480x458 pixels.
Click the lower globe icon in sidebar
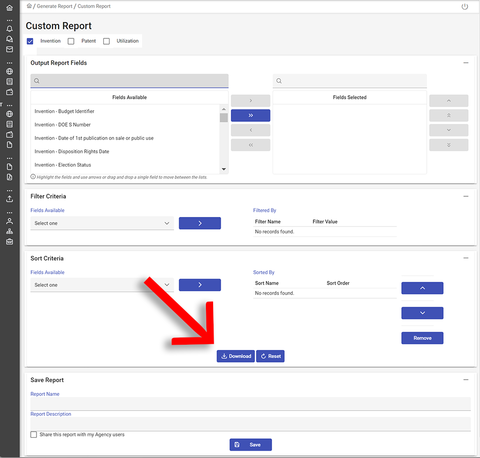(9, 114)
